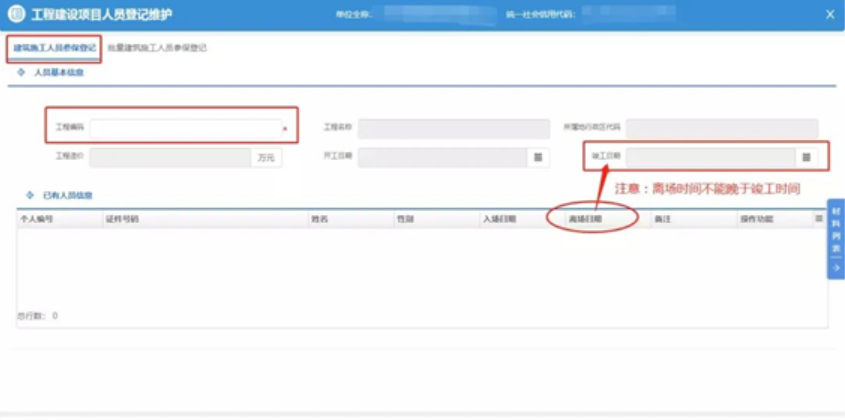
Task: Click the 所属地行政区代码 field
Action: click(x=721, y=128)
